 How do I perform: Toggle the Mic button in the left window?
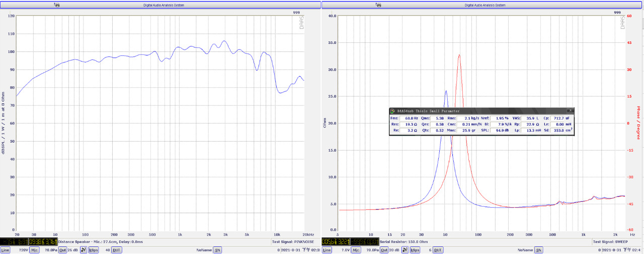pyautogui.click(x=35, y=250)
